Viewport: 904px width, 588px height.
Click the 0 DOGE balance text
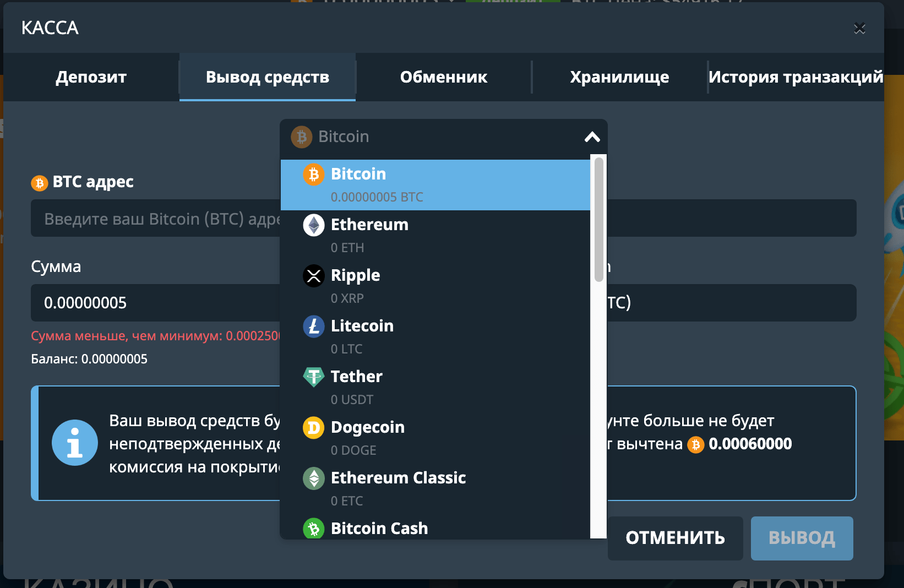point(353,450)
